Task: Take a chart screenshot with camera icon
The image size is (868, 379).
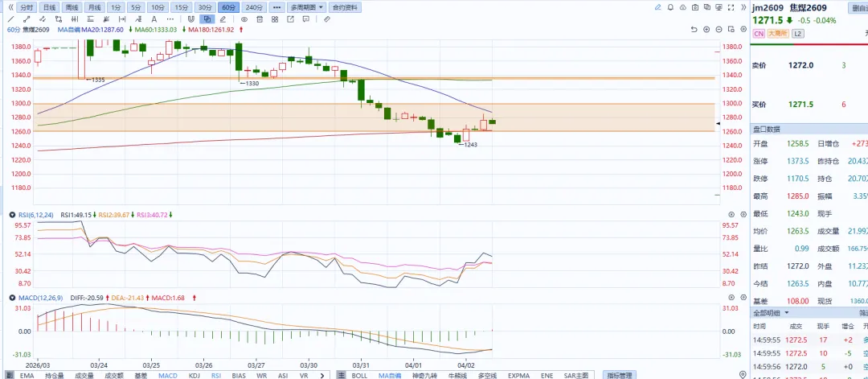Action: [696, 8]
